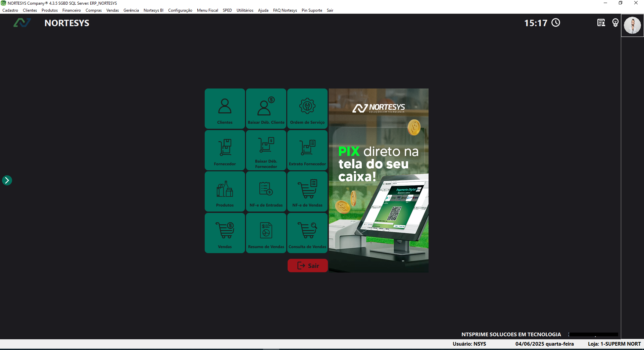Open the Ordem de Serviço tile

click(x=307, y=109)
